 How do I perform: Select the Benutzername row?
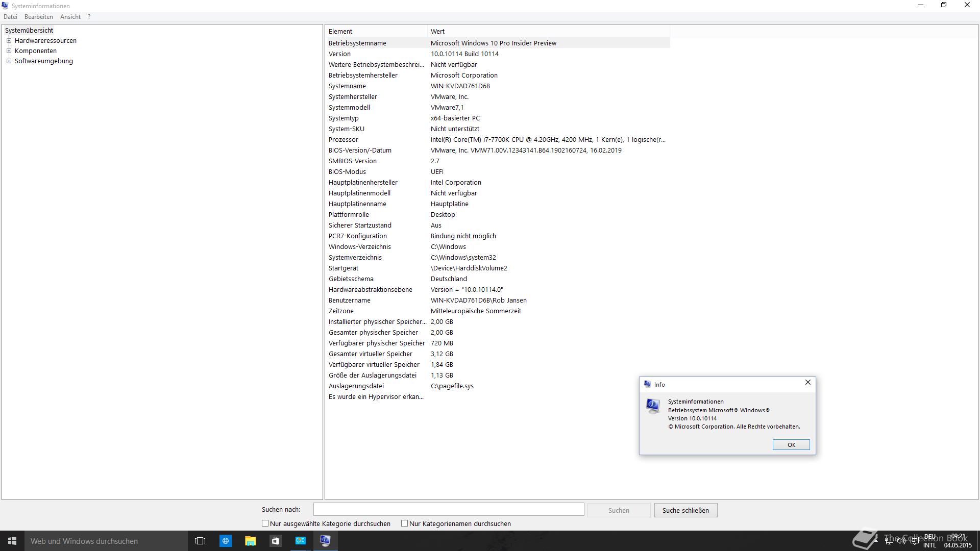coord(498,300)
